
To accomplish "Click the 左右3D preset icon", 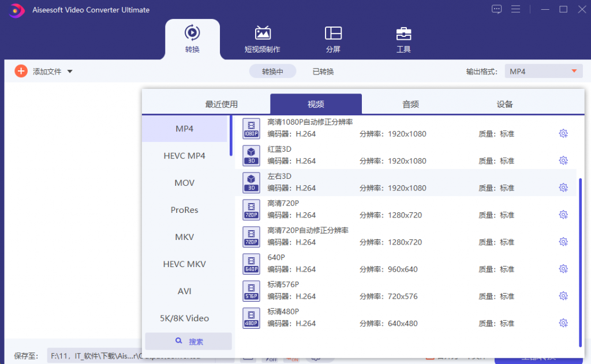I will 251,183.
